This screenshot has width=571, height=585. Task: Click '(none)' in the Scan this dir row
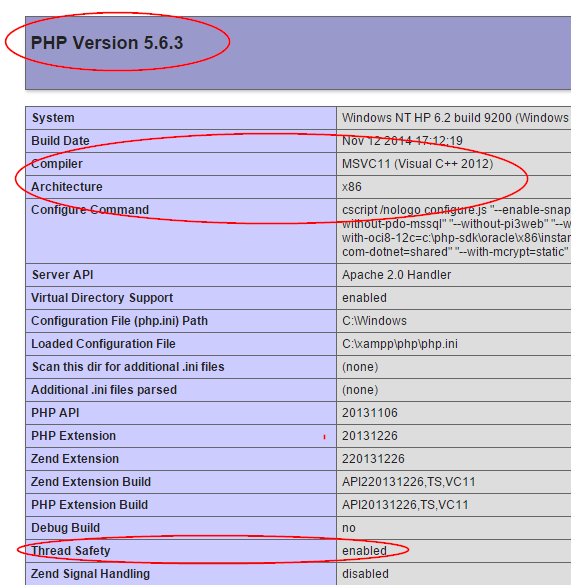tap(360, 367)
